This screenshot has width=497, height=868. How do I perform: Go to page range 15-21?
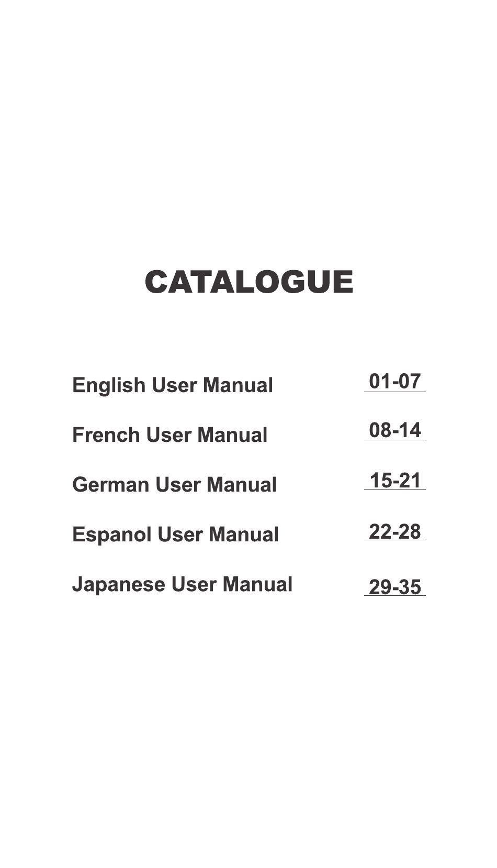(395, 480)
